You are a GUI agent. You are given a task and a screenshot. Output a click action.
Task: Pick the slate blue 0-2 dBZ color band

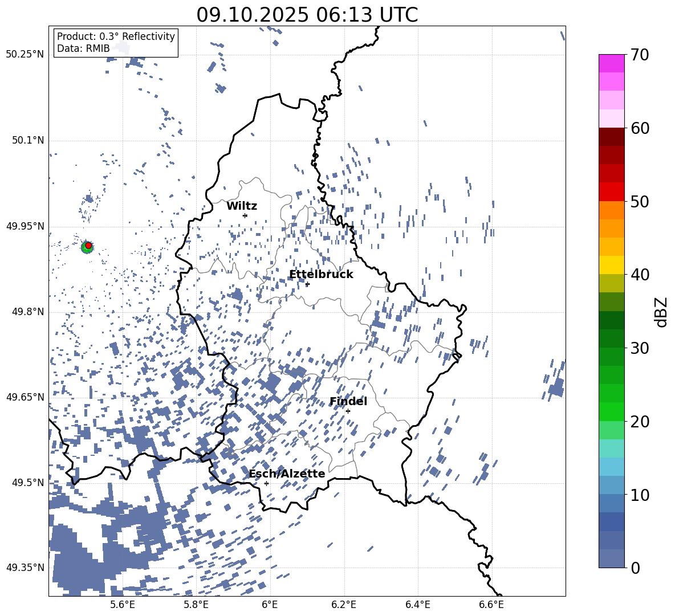point(611,558)
